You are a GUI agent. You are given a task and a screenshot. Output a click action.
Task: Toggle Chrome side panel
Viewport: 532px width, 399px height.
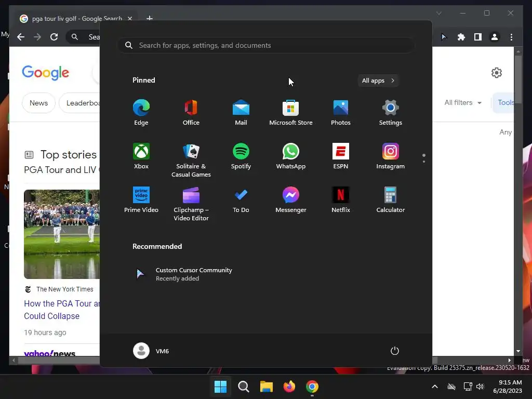pyautogui.click(x=478, y=37)
